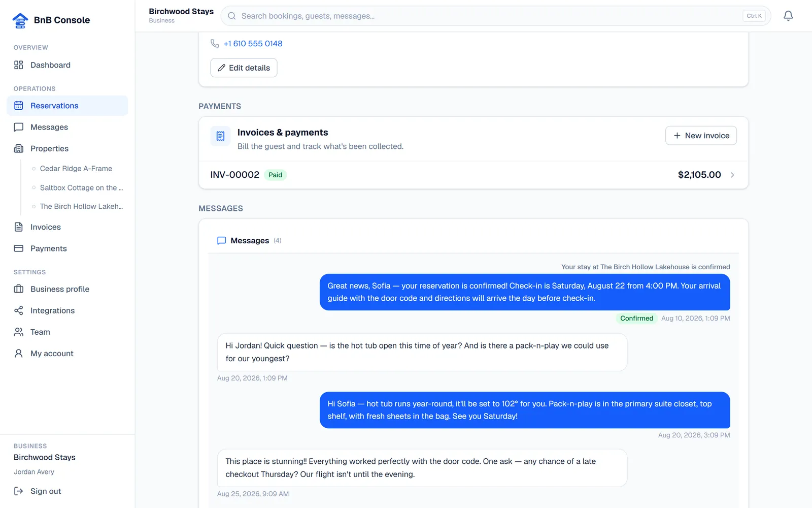Open the Invoices page
812x508 pixels.
coord(67,227)
